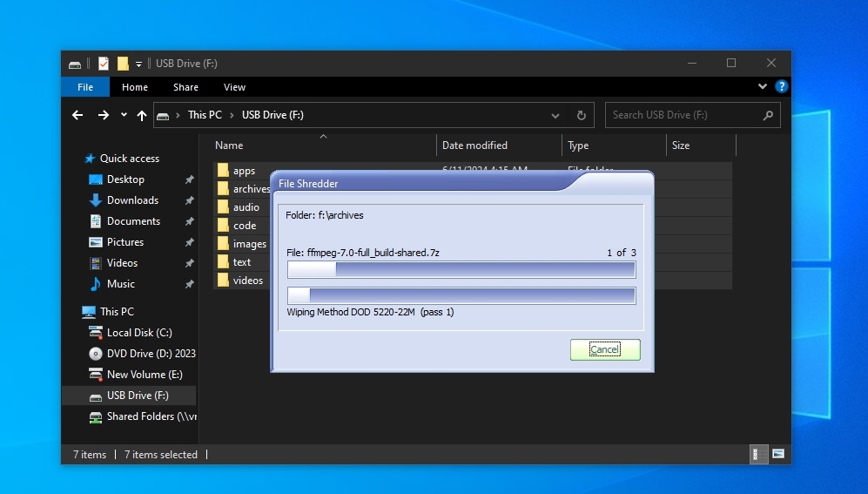
Task: Open DVD Drive (D:) in sidebar
Action: 151,354
